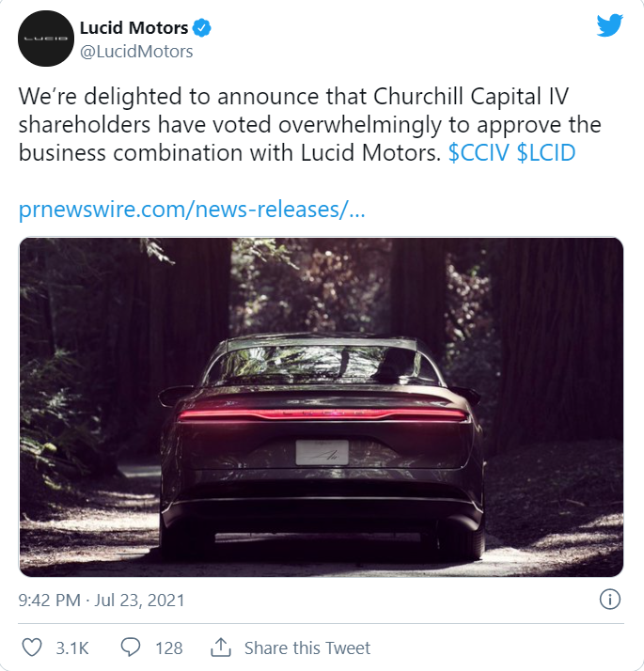This screenshot has height=671, width=644.
Task: Click the car's rear license plate
Action: (322, 452)
